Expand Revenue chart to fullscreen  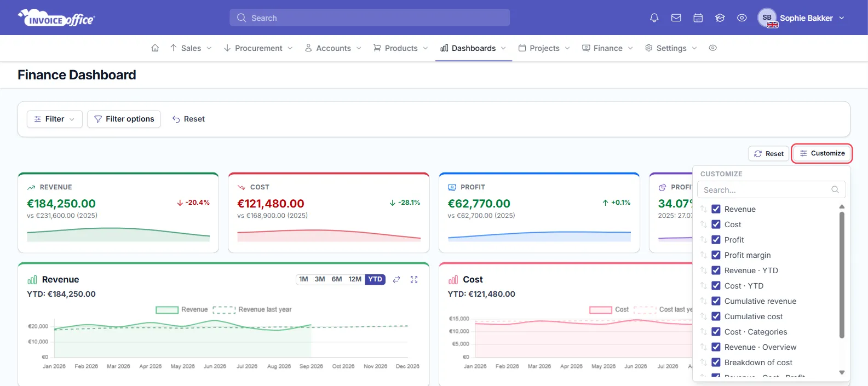(x=414, y=279)
